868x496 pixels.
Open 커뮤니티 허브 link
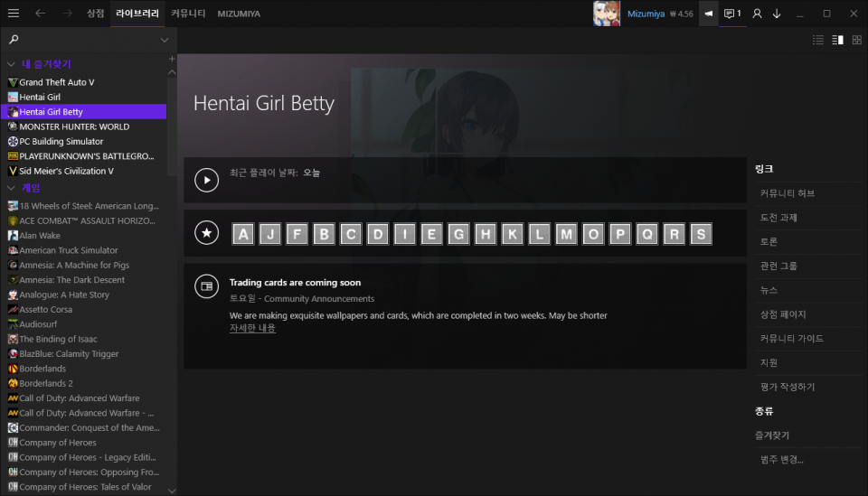pos(788,193)
